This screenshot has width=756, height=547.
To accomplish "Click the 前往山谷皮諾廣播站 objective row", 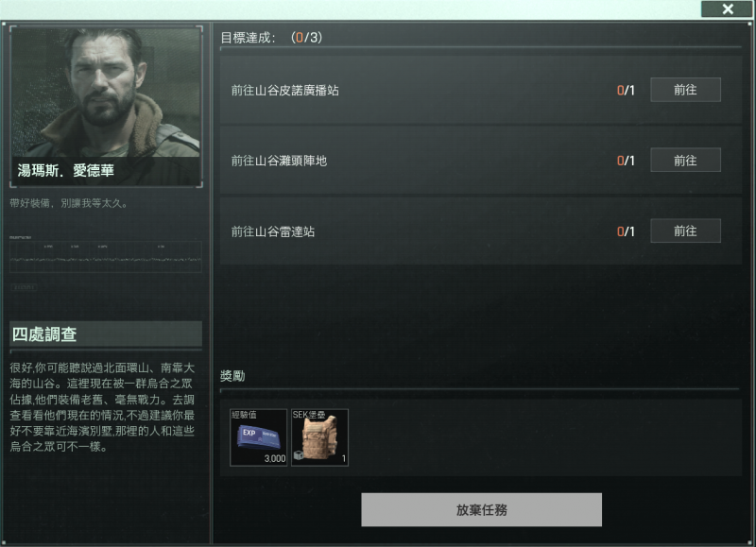I will click(481, 90).
